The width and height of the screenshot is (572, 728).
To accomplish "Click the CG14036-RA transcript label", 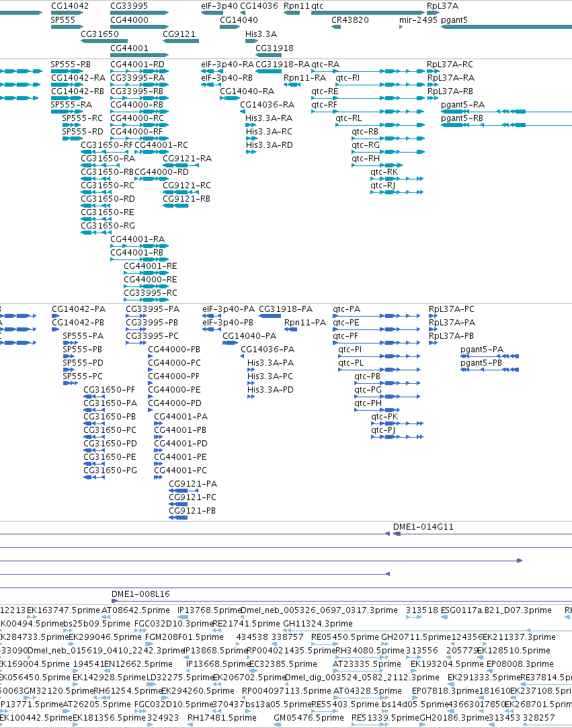I will (268, 104).
